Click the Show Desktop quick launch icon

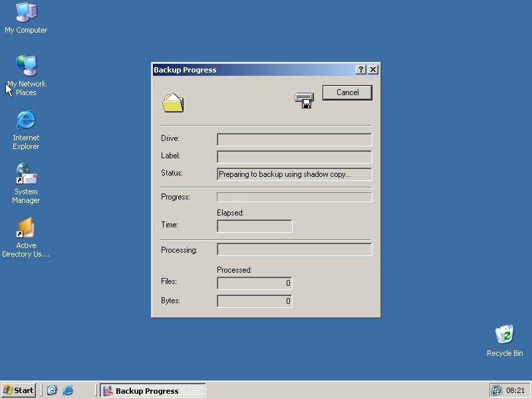(x=52, y=390)
